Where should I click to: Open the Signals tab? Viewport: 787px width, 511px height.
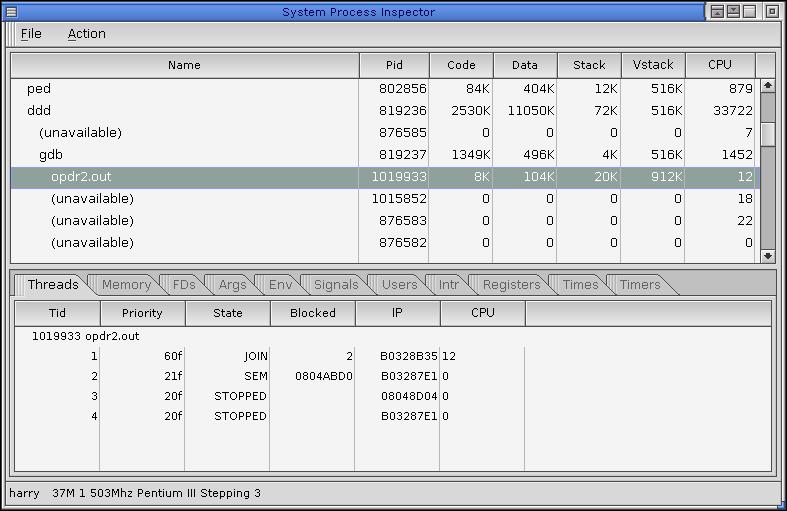tap(336, 285)
